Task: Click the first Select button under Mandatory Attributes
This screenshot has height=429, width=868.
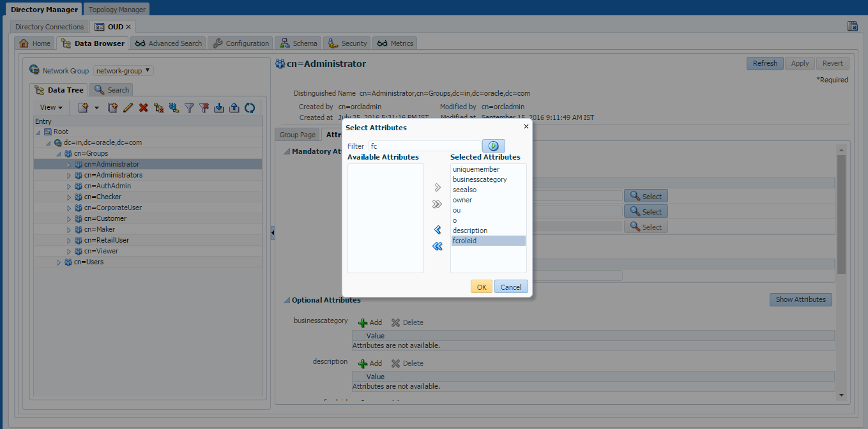Action: tap(646, 197)
